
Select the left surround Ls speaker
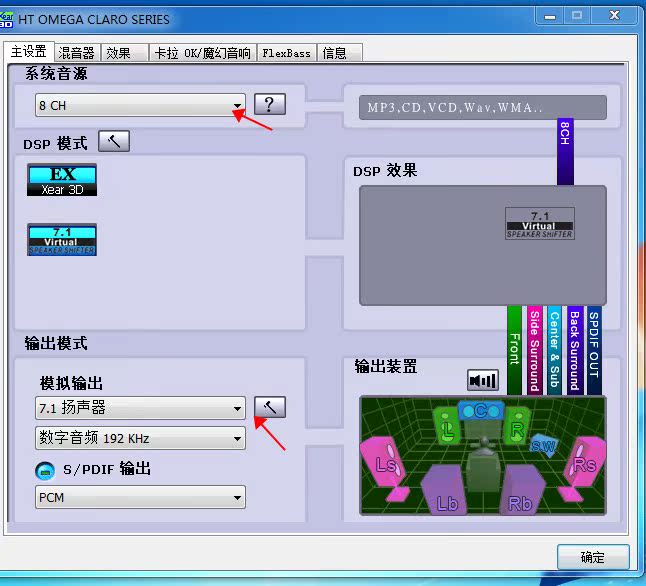point(385,468)
